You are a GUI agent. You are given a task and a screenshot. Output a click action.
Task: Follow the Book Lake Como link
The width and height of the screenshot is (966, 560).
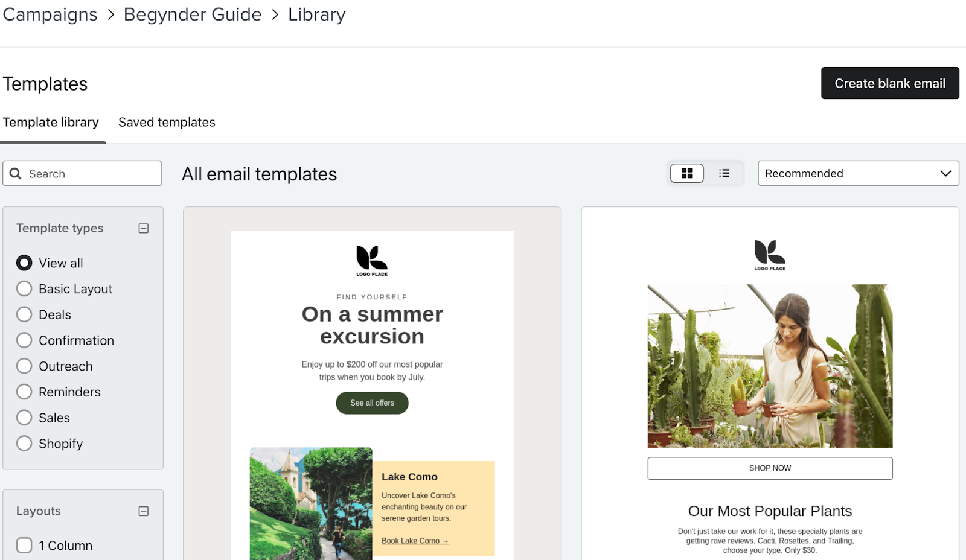pyautogui.click(x=415, y=541)
